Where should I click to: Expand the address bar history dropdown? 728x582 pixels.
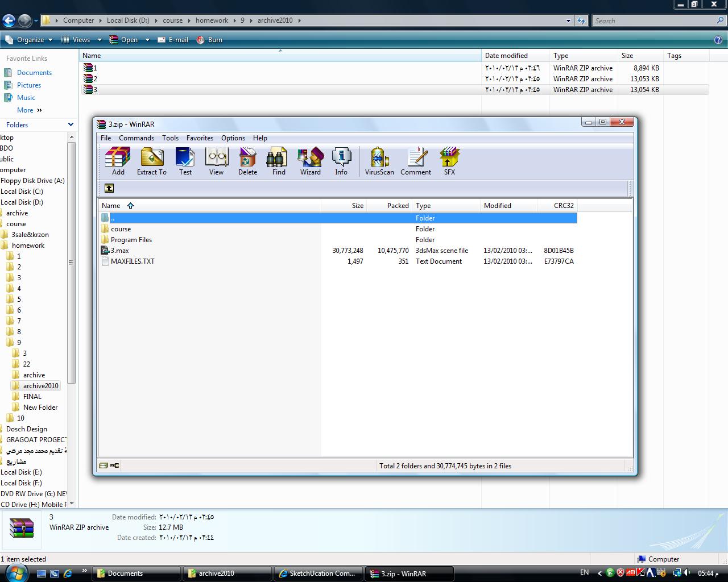568,20
